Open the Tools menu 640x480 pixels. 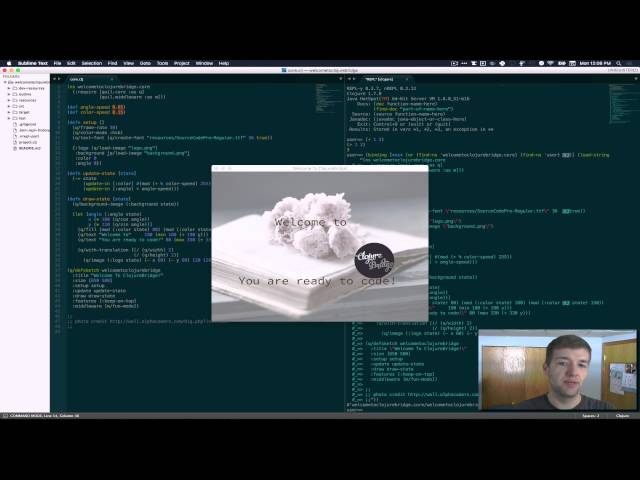coord(162,63)
